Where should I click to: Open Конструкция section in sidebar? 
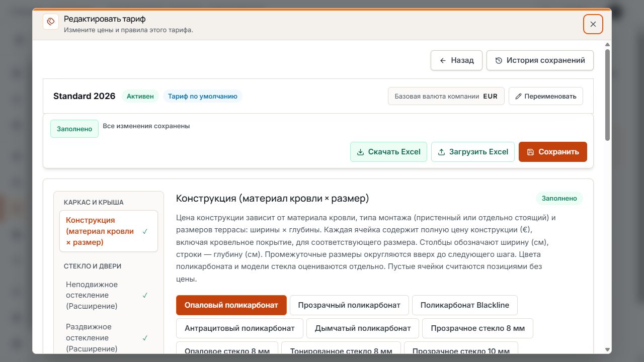[109, 231]
